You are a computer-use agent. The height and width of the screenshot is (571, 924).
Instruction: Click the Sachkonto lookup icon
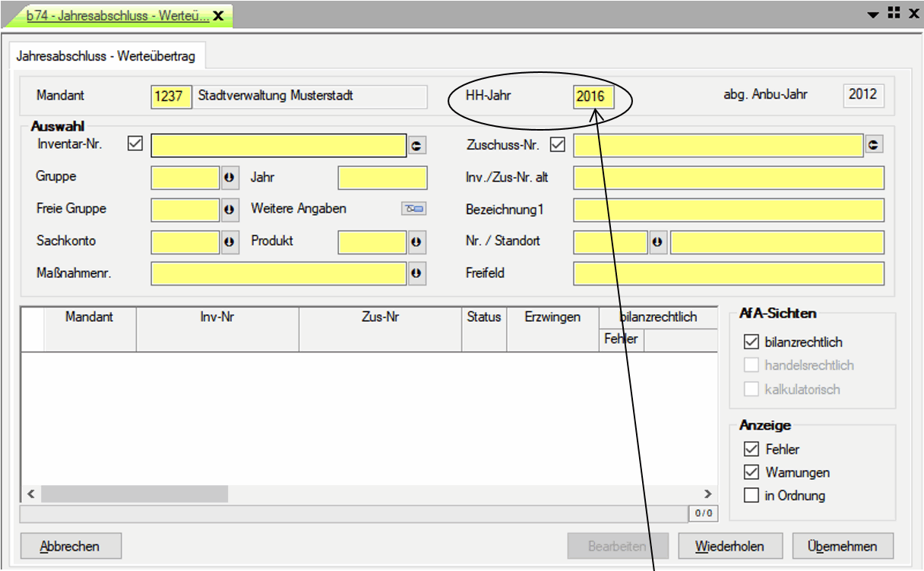point(229,241)
